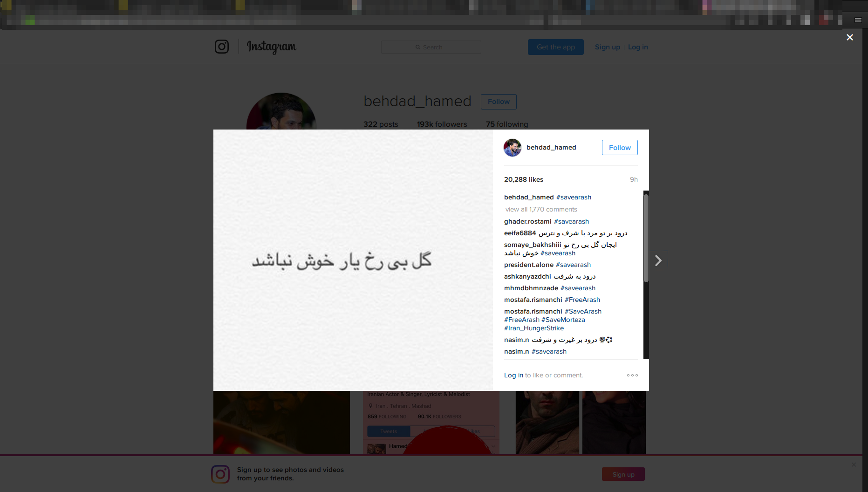The image size is (868, 492).
Task: Click the Sign up button in bottom banner
Action: 623,474
